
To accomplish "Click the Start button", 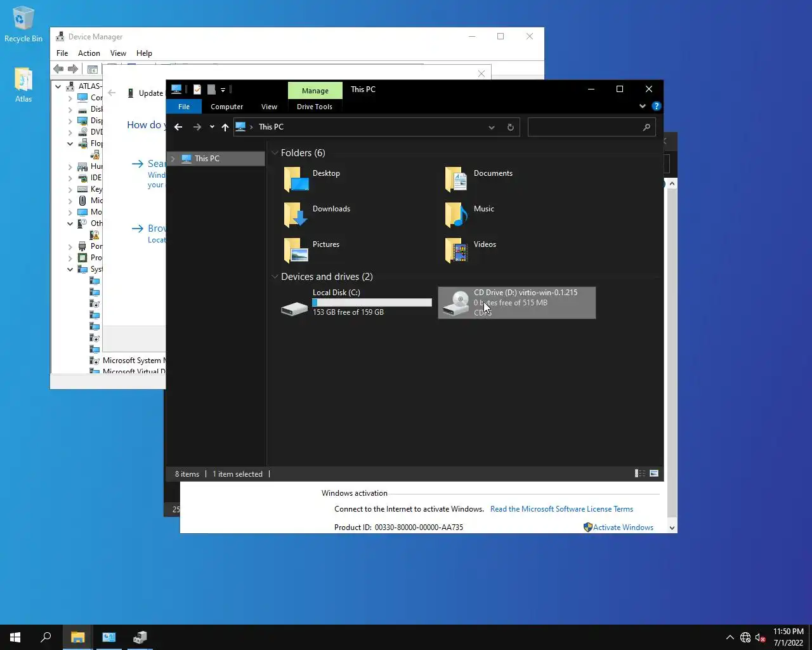I will pos(15,637).
